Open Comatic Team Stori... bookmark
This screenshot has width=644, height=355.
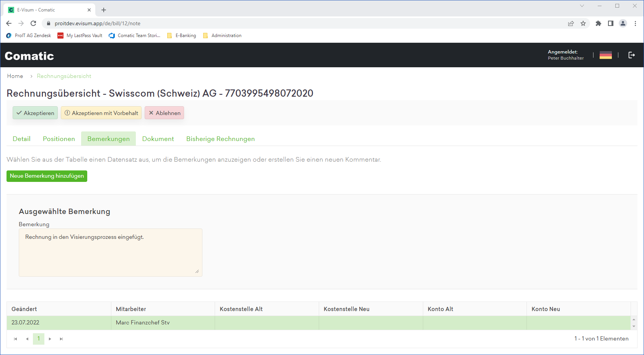134,36
